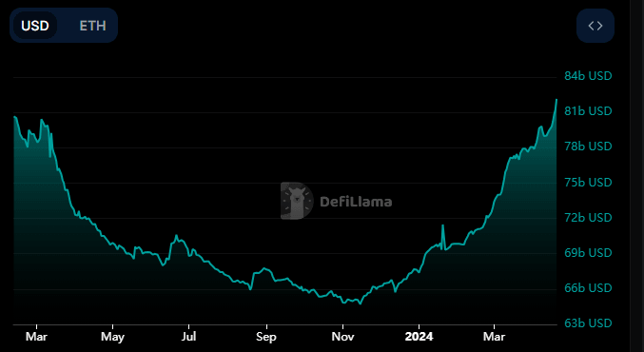Switch chart denomination to USD
644x352 pixels.
click(x=35, y=26)
